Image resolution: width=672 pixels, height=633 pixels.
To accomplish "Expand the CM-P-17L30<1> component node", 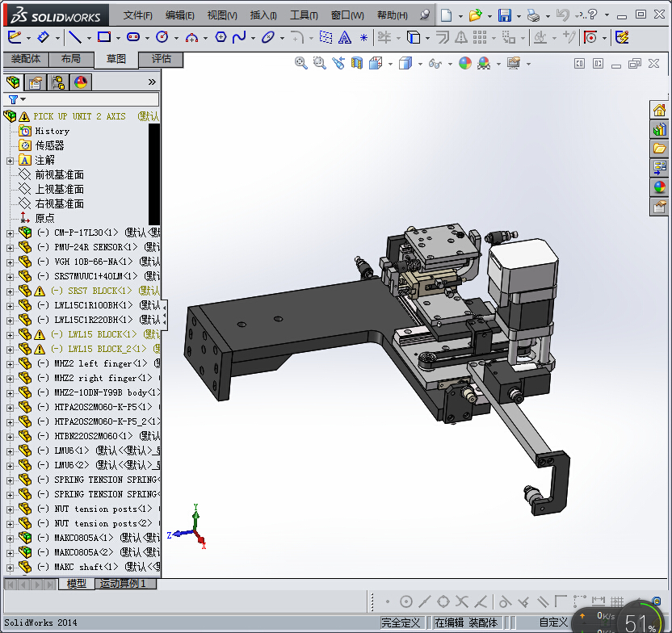I will (10, 233).
